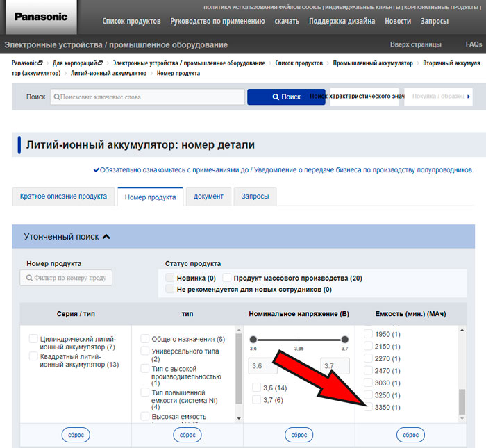Viewport: 486px width, 448px height.
Task: Open the notes and business transfer notice link
Action: pos(286,170)
